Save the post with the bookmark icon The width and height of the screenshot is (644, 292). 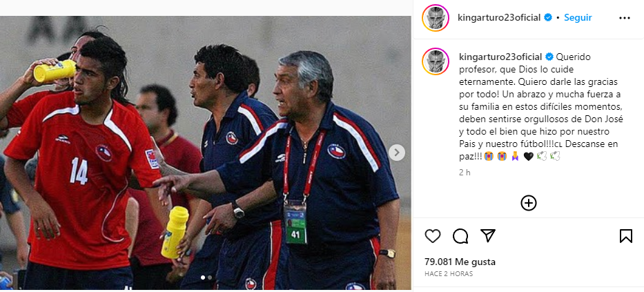[x=625, y=235]
